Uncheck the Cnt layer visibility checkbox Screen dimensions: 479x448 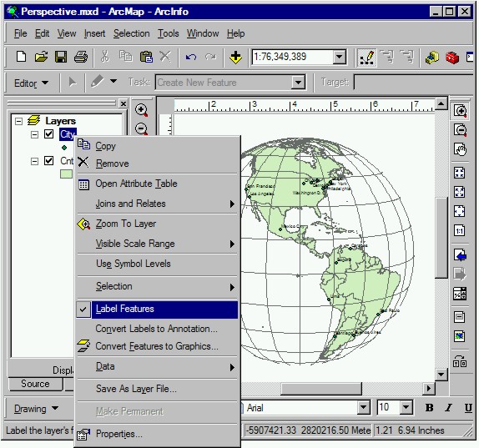pyautogui.click(x=49, y=161)
